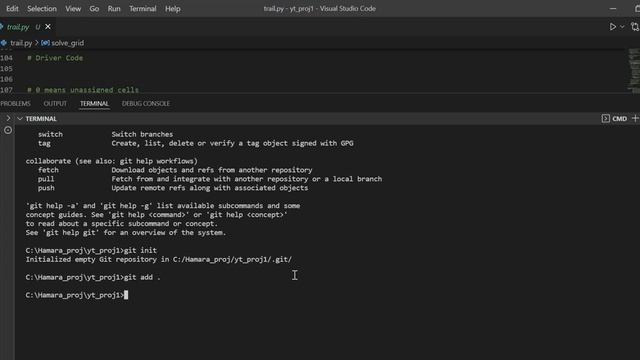640x360 pixels.
Task: Click the minimap on the editor right
Action: click(633, 70)
